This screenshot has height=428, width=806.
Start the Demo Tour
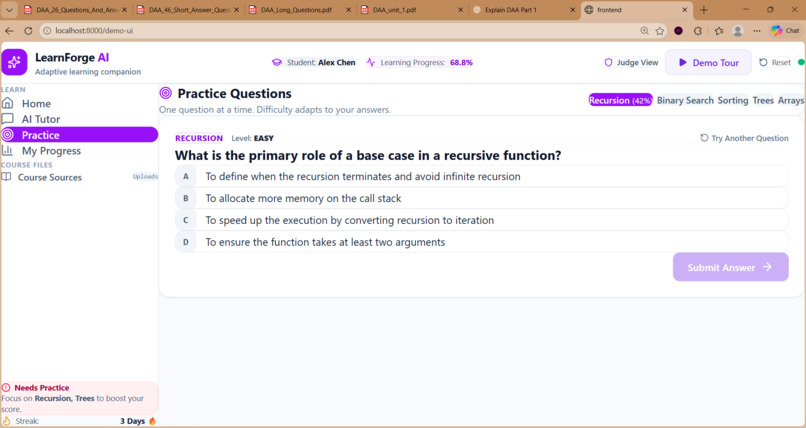click(708, 62)
